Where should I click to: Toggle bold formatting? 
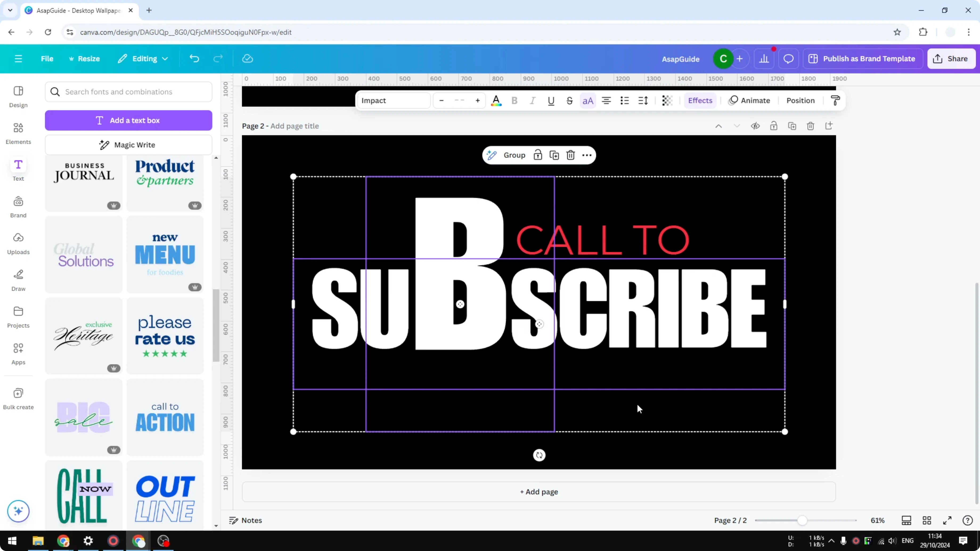click(514, 100)
